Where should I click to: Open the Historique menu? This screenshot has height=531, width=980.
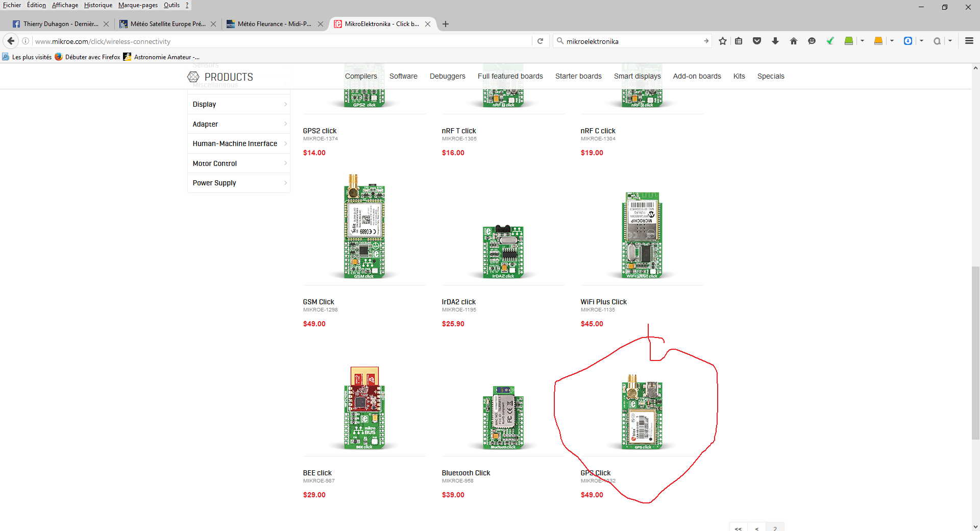click(x=98, y=5)
